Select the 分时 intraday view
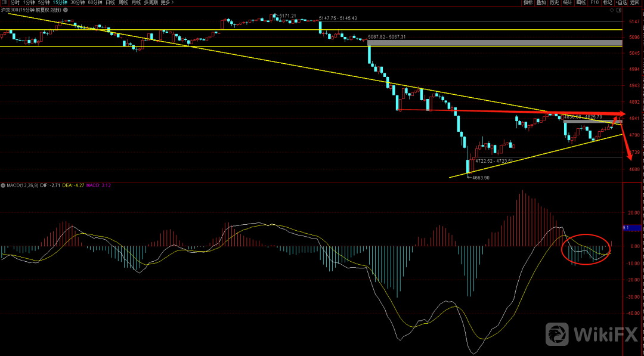Viewport: 644px width, 356px height. tap(15, 3)
